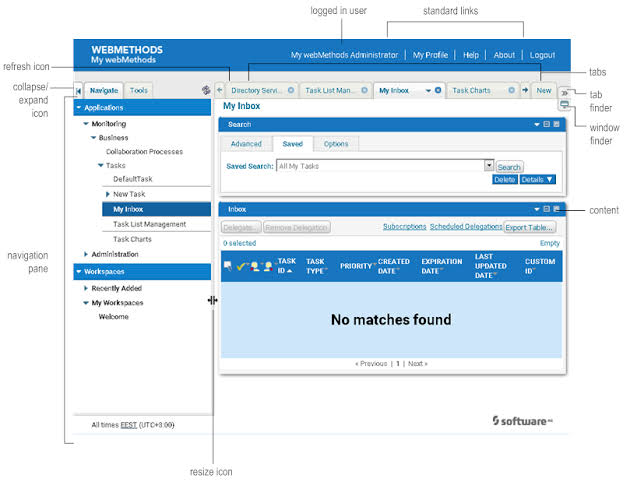Click the select-all icon in the Inbox table header

click(228, 266)
